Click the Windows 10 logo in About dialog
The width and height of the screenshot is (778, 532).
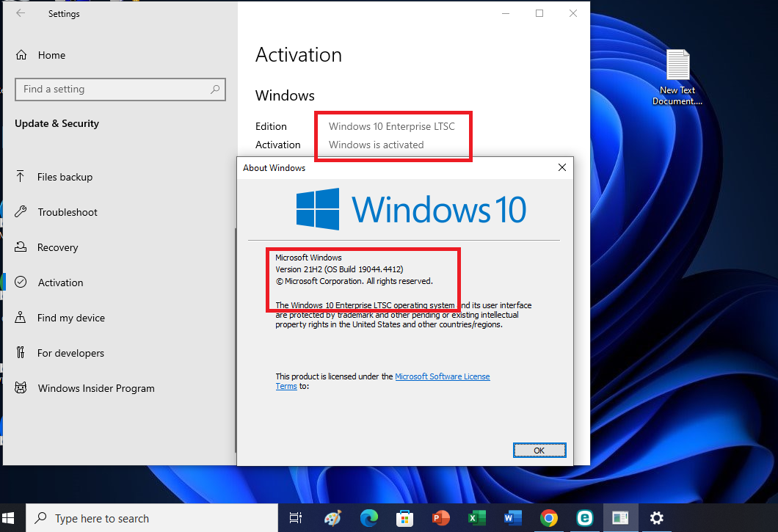click(x=411, y=209)
